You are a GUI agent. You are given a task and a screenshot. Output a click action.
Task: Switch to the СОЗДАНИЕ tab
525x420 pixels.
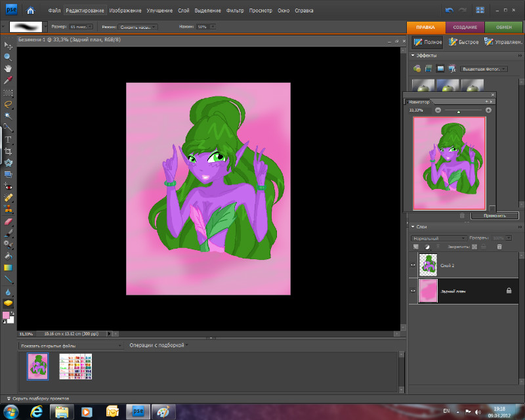(x=465, y=27)
